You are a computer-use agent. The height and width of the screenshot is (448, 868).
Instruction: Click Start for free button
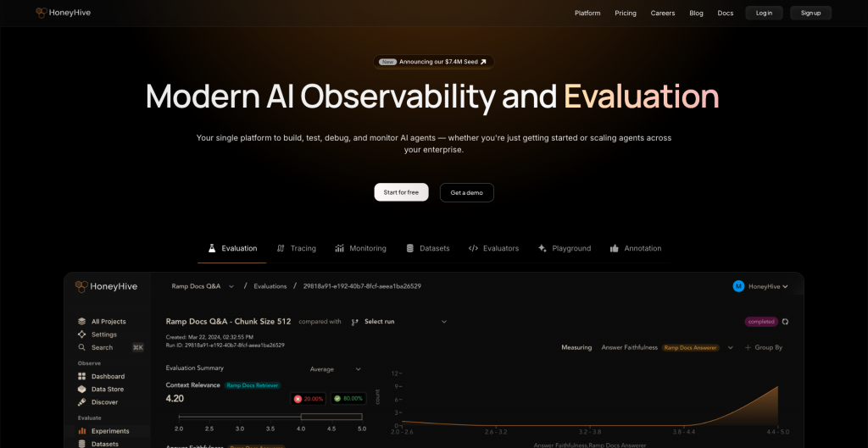pos(401,192)
